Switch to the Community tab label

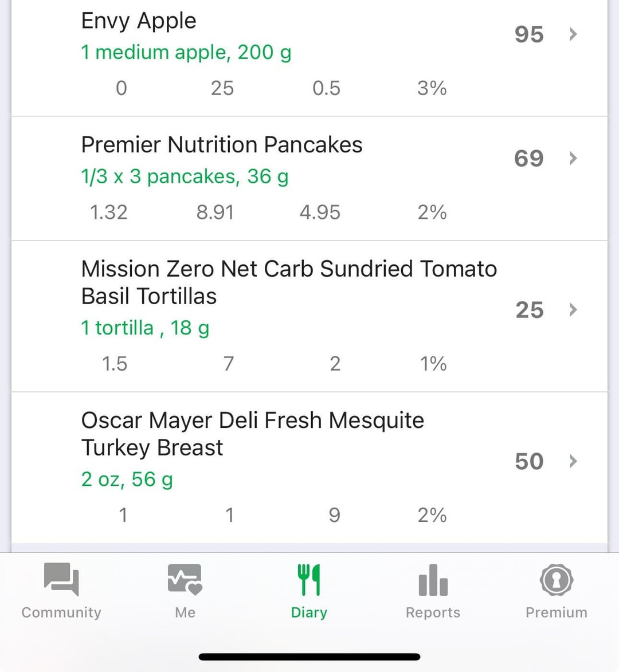pyautogui.click(x=61, y=612)
